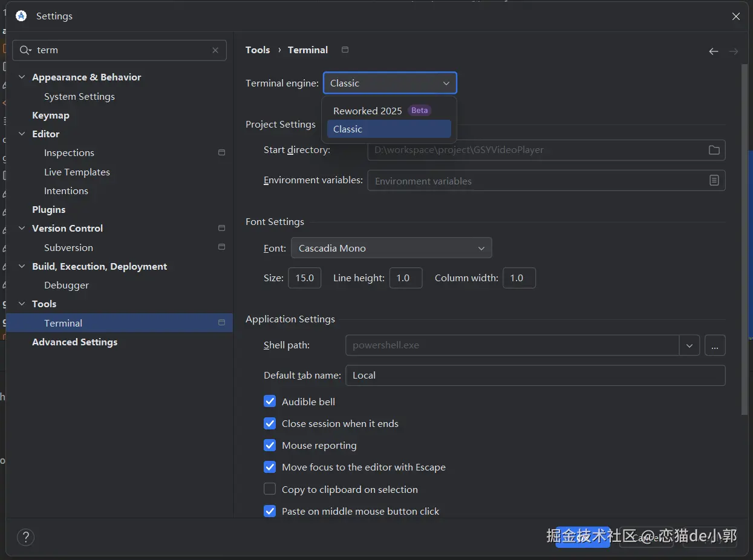Click the Tools breadcrumb link

click(258, 50)
